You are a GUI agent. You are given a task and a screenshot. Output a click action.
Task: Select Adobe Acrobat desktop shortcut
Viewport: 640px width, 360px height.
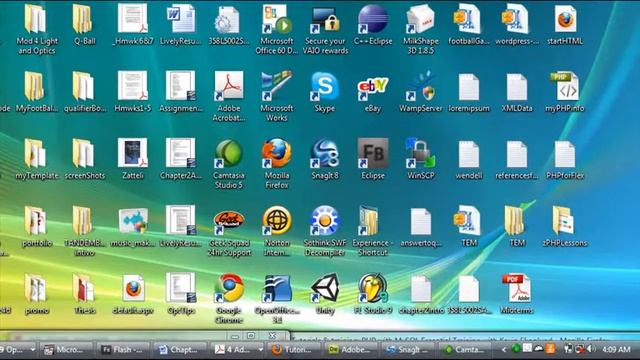tap(229, 87)
